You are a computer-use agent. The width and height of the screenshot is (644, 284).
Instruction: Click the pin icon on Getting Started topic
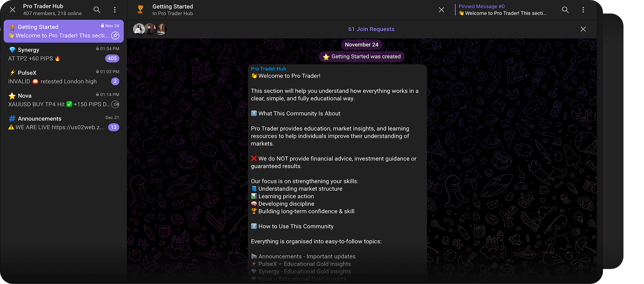click(x=115, y=36)
